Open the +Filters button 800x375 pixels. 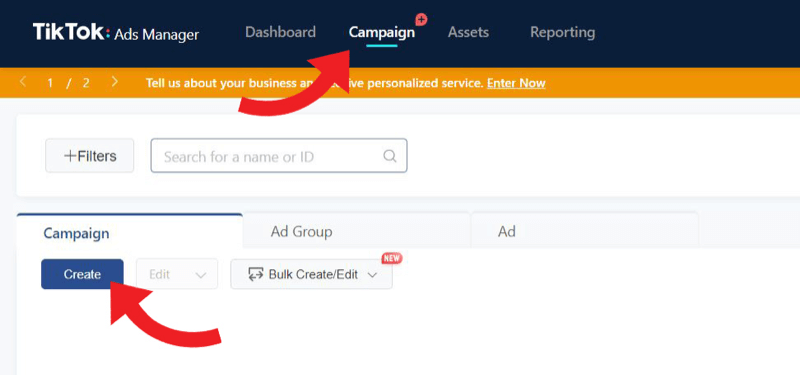[90, 156]
